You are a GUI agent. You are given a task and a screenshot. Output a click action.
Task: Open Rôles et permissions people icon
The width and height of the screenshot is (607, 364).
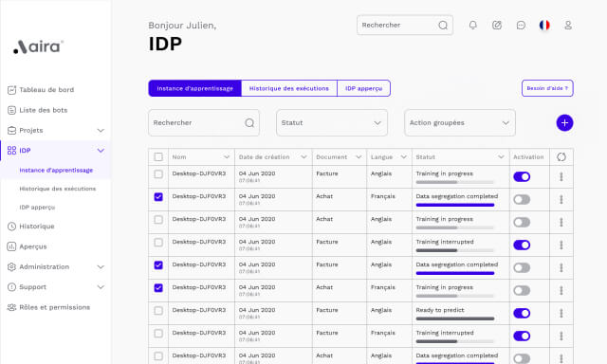click(11, 307)
